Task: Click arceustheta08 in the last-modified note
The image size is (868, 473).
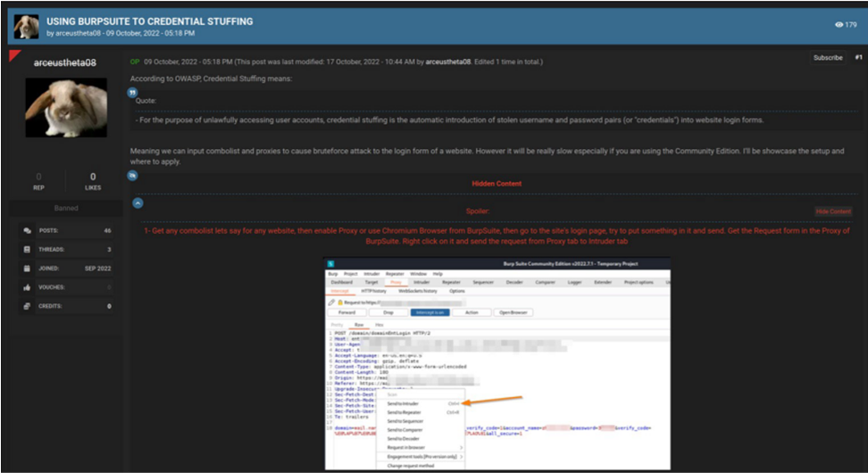Action: [x=447, y=62]
